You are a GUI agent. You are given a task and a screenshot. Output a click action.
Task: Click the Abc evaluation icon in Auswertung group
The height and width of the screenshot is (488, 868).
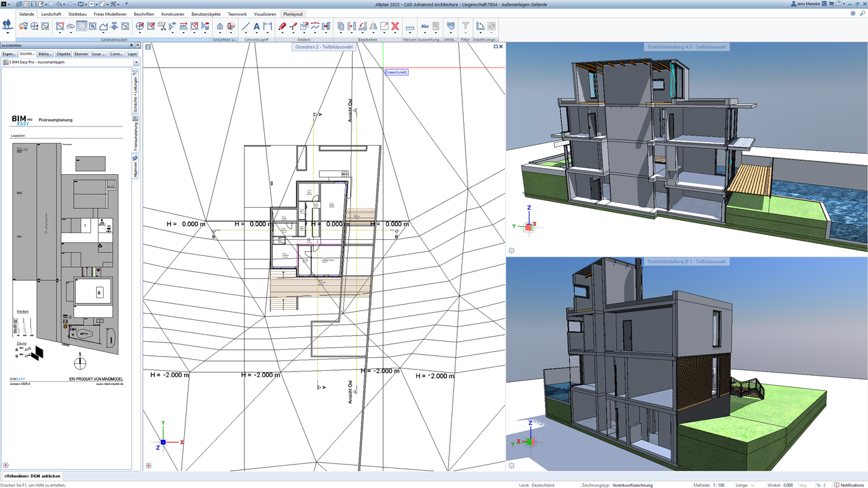pyautogui.click(x=425, y=26)
